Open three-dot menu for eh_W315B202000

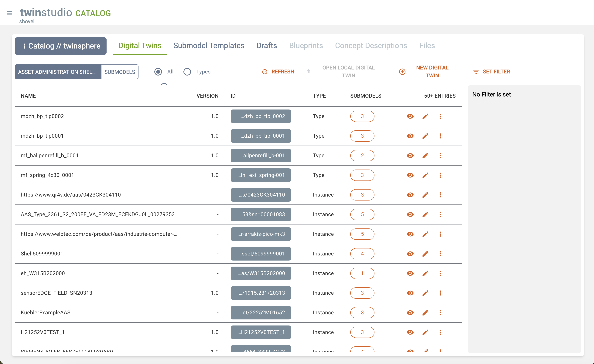(x=440, y=273)
